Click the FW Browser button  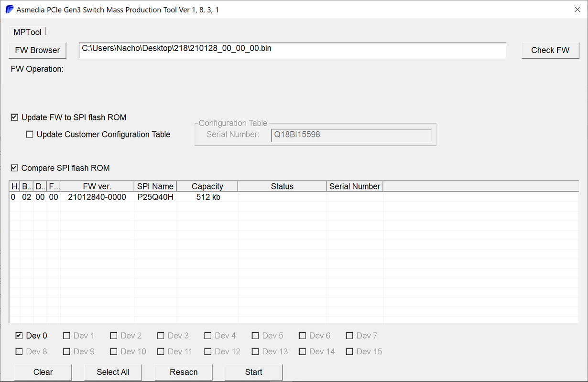37,50
